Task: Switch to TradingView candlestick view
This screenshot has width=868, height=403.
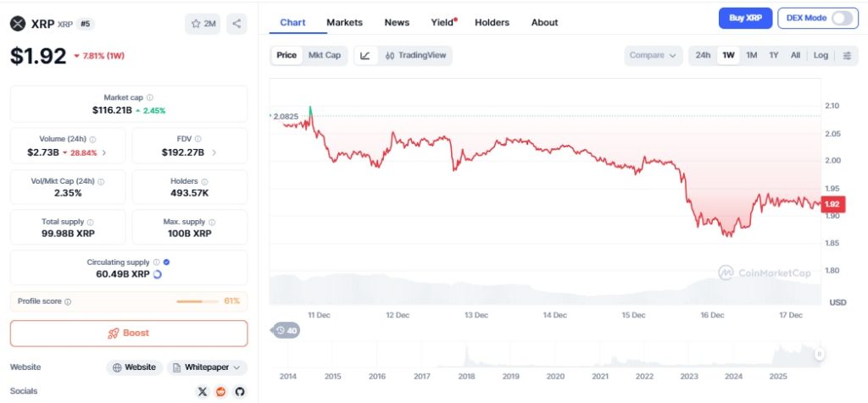Action: click(415, 55)
